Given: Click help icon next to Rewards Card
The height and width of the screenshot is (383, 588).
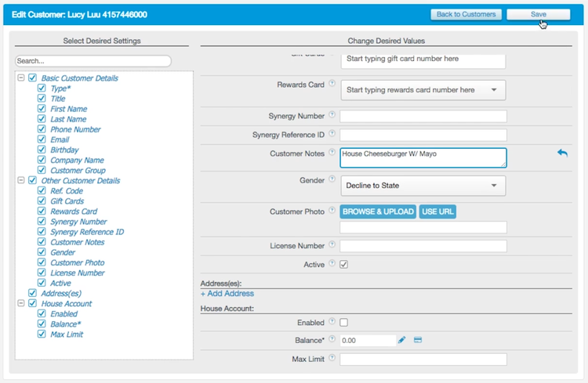Looking at the screenshot, I should [332, 84].
